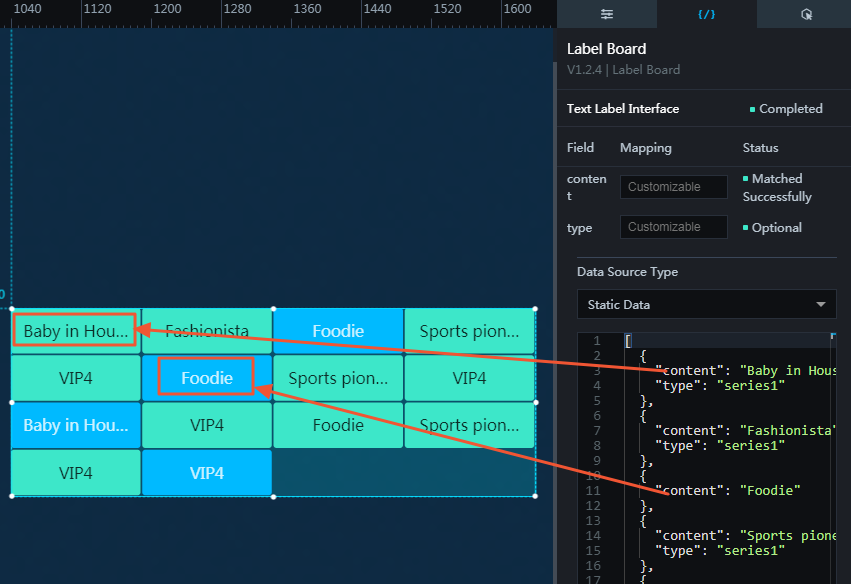Click the Completed status text
The height and width of the screenshot is (584, 851).
point(790,109)
